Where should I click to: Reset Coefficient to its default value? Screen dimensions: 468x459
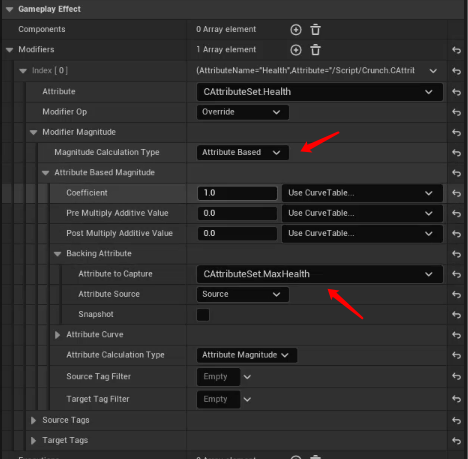click(456, 193)
